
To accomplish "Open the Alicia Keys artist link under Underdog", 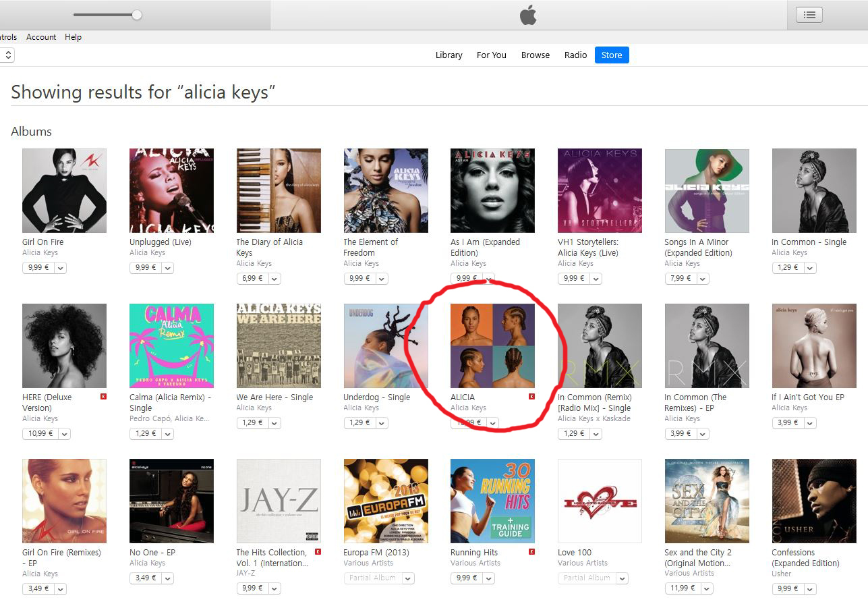I will (x=361, y=408).
